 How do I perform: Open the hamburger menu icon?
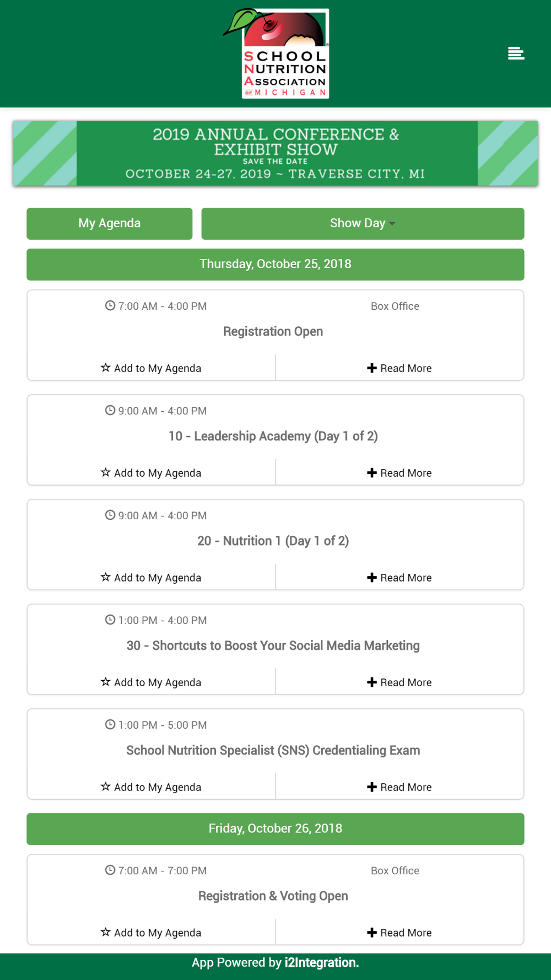coord(516,53)
